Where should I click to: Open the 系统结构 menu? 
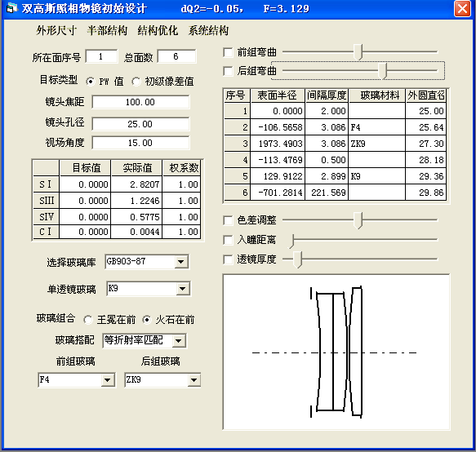208,30
